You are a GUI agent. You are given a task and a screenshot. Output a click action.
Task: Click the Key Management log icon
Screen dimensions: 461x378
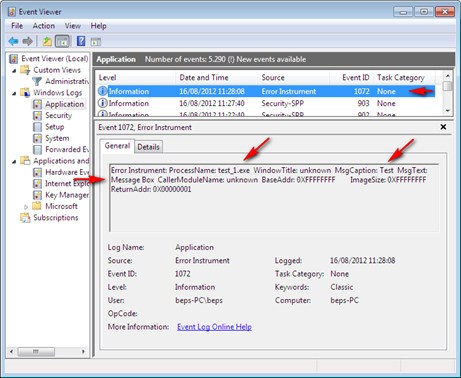(x=37, y=195)
